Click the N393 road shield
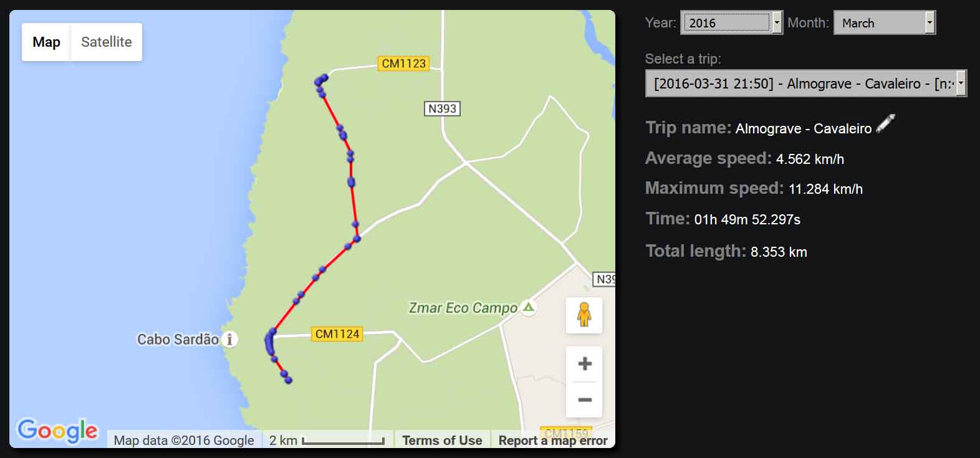 443,108
